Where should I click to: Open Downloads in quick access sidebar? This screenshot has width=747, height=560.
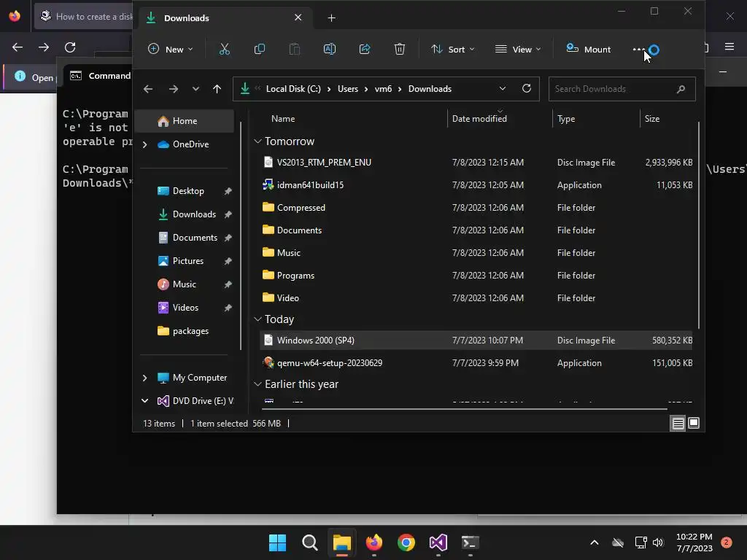(194, 214)
